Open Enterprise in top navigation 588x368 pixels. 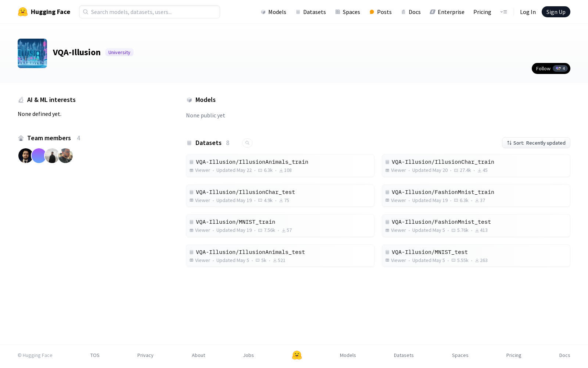click(447, 12)
